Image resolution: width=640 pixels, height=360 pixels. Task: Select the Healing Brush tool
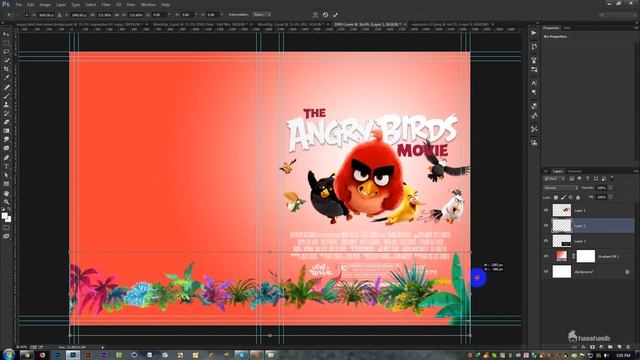(6, 87)
